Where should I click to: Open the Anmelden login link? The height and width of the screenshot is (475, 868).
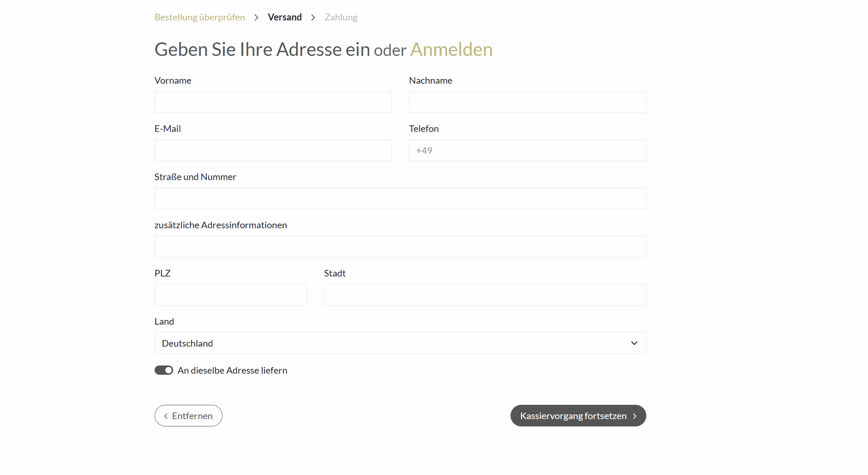451,49
